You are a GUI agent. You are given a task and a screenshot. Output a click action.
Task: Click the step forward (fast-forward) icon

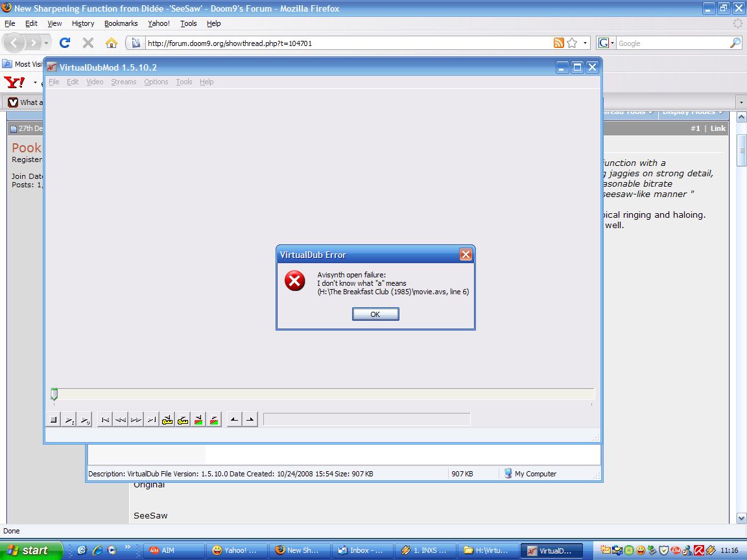[x=136, y=419]
